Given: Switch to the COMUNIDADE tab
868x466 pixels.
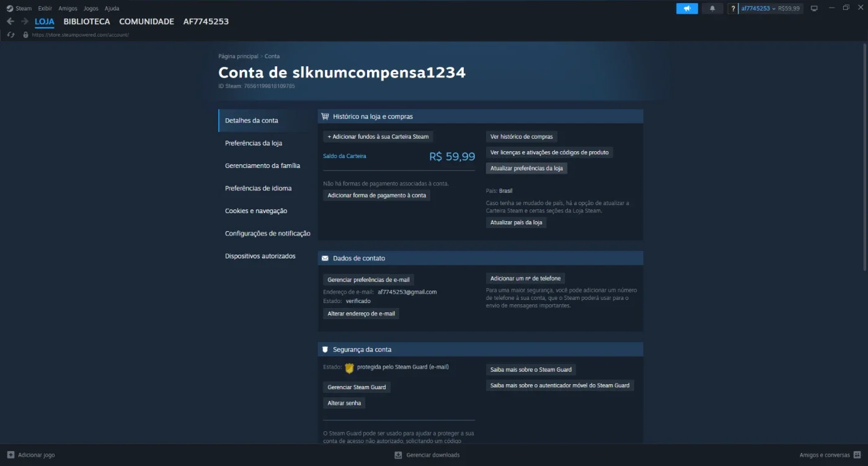Looking at the screenshot, I should pyautogui.click(x=146, y=22).
